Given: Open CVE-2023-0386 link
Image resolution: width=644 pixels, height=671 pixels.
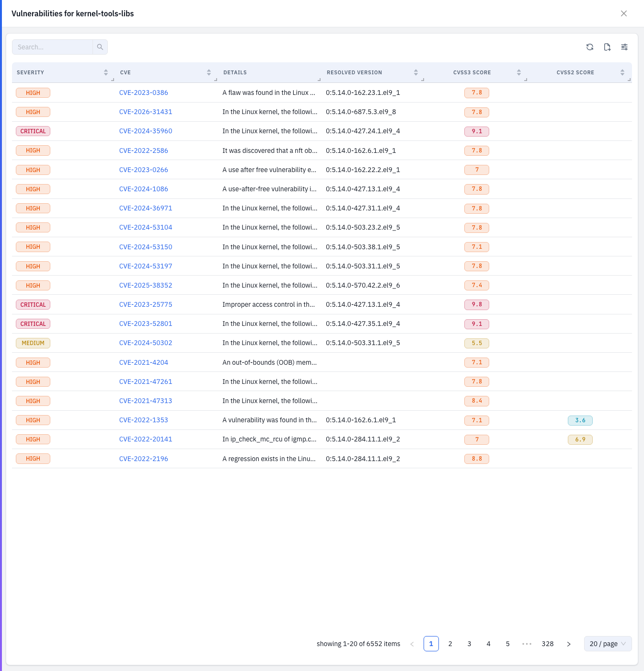Looking at the screenshot, I should pos(144,93).
